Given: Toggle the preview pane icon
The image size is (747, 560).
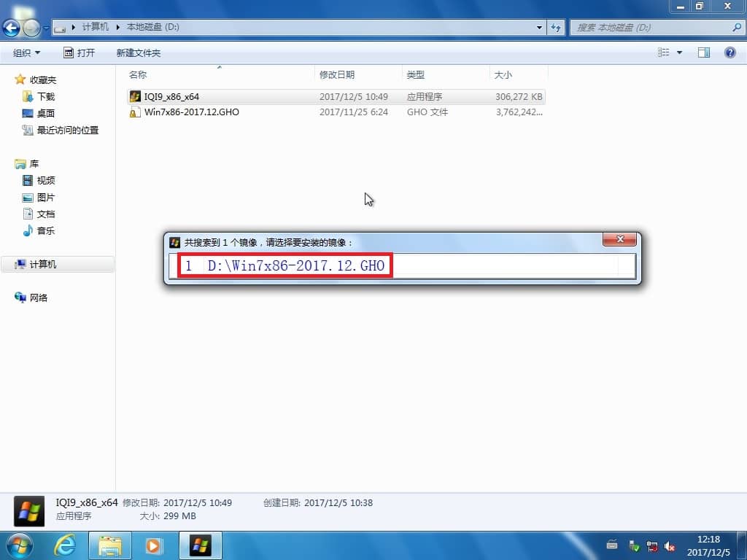Looking at the screenshot, I should [703, 52].
